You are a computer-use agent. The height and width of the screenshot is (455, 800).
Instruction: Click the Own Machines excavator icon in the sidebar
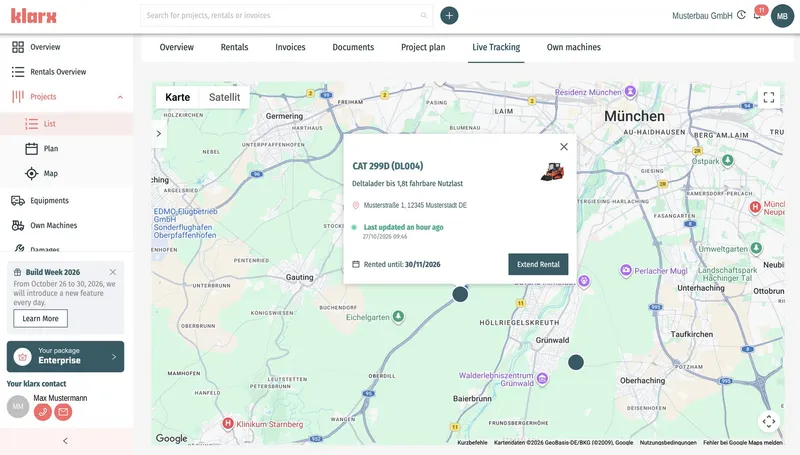pyautogui.click(x=18, y=225)
